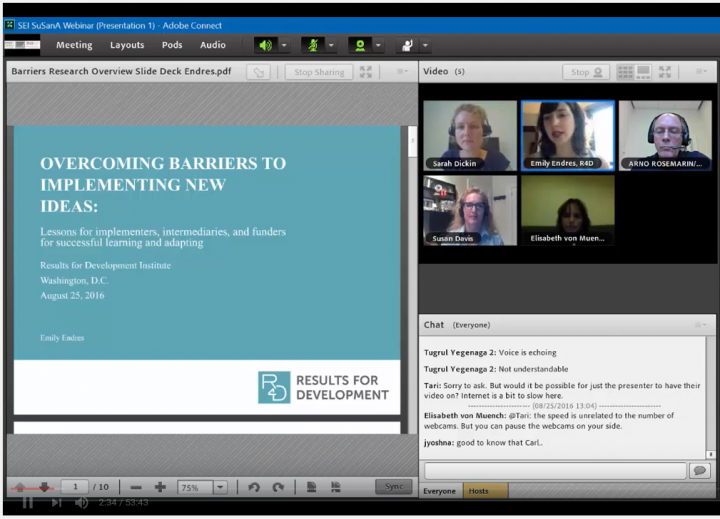Click the Stop webcam button in Video pod

[587, 72]
